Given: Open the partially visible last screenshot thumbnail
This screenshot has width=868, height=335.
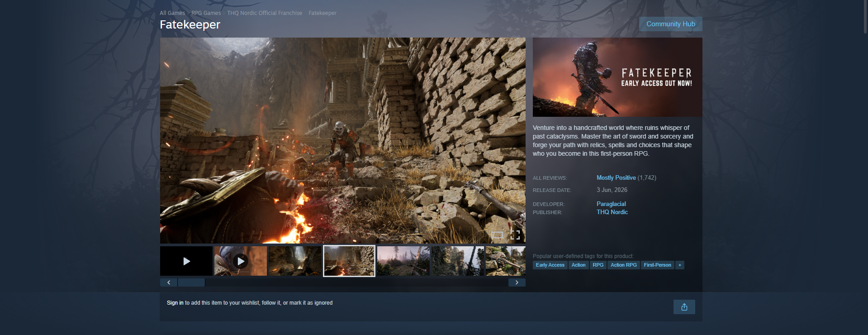Looking at the screenshot, I should click(506, 261).
